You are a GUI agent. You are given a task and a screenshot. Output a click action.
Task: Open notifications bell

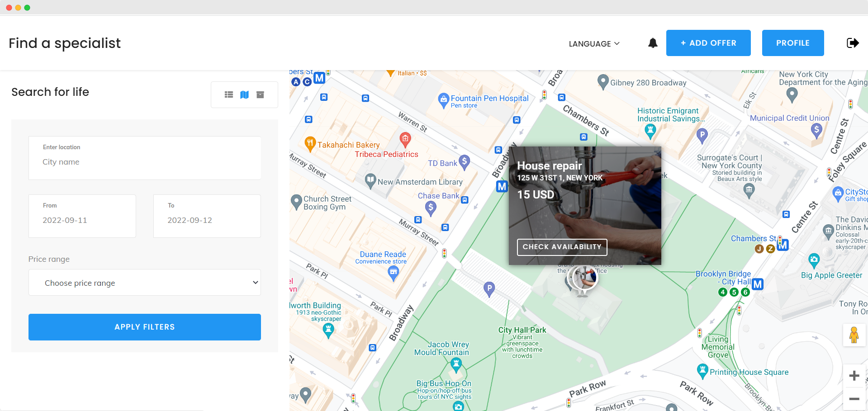pos(653,43)
